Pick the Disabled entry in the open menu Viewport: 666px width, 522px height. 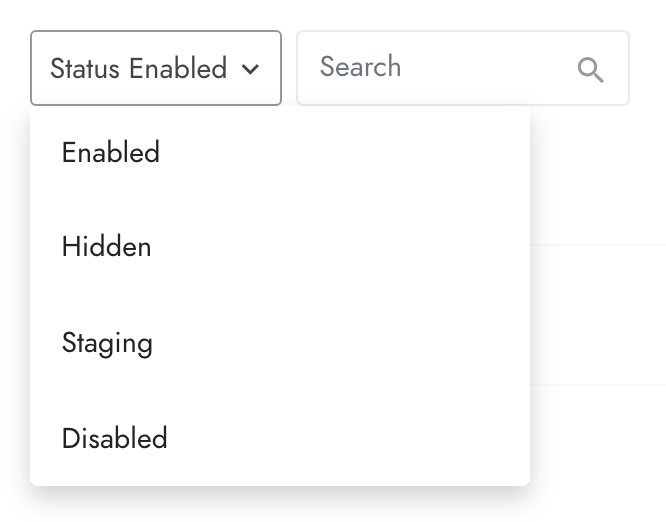[280, 438]
